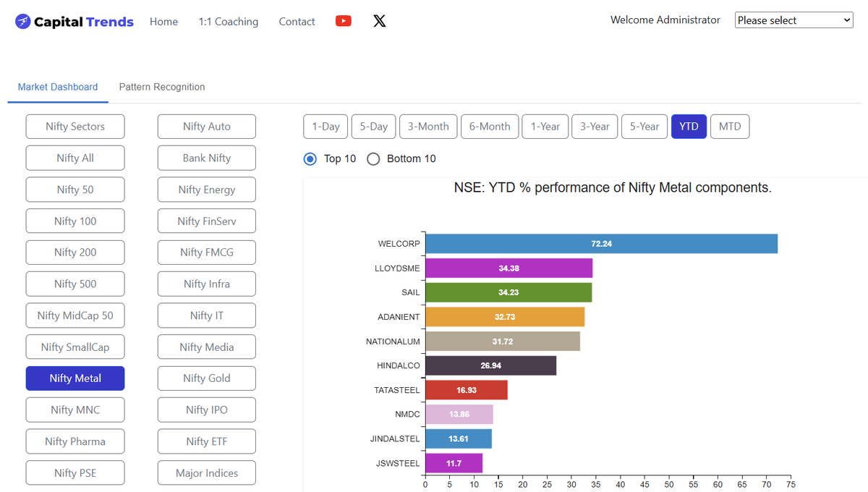Choose the Nifty SmallCap button

click(75, 347)
